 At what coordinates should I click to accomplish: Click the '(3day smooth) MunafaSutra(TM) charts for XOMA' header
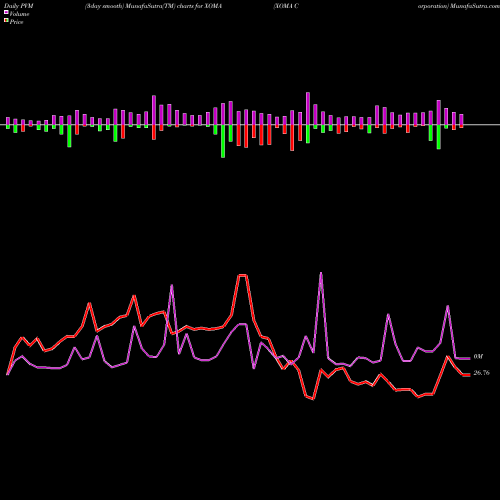[x=153, y=6]
